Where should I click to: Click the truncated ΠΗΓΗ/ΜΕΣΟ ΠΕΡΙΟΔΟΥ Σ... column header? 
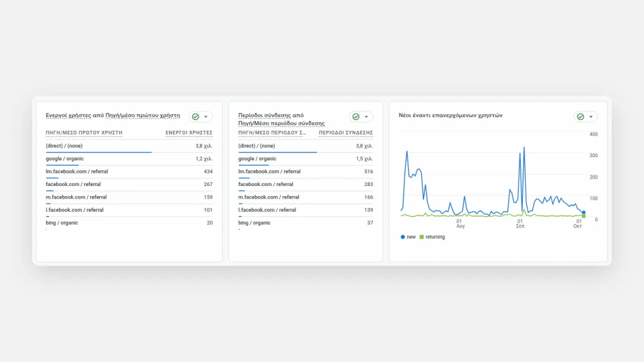[272, 133]
